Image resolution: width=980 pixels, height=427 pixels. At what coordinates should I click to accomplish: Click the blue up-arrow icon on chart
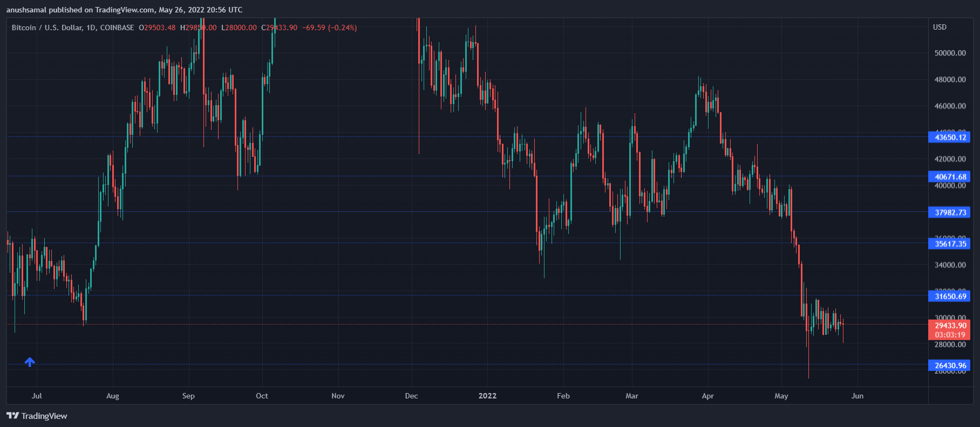coord(30,362)
